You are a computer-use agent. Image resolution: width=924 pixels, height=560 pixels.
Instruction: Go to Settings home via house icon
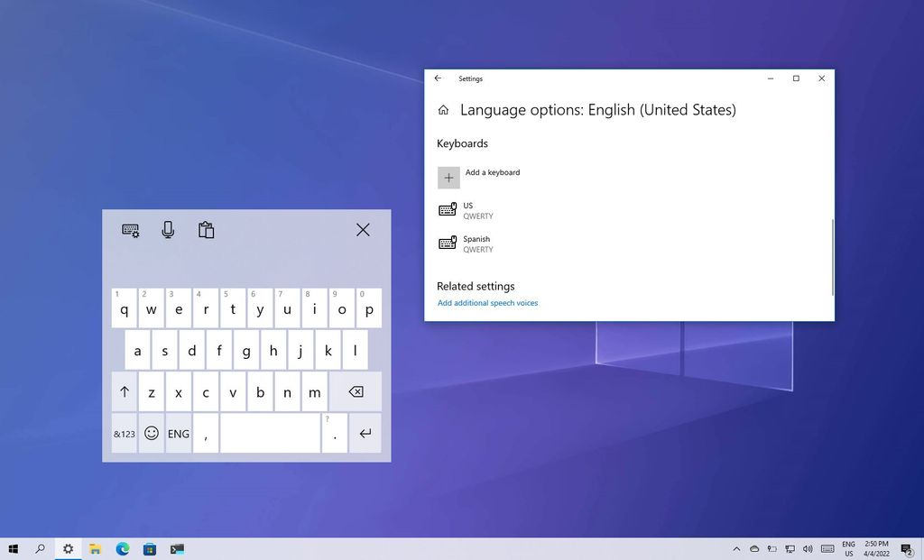pyautogui.click(x=443, y=109)
